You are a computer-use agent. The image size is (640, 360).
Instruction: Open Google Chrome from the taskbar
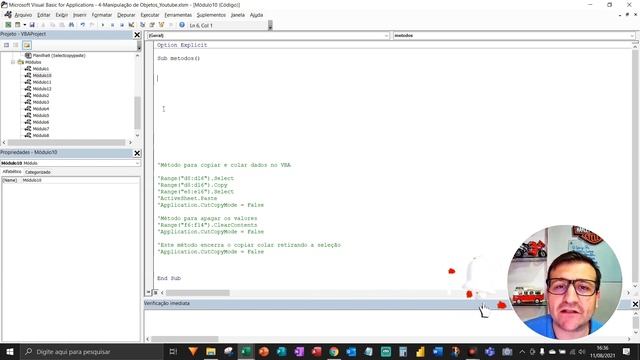coord(334,351)
